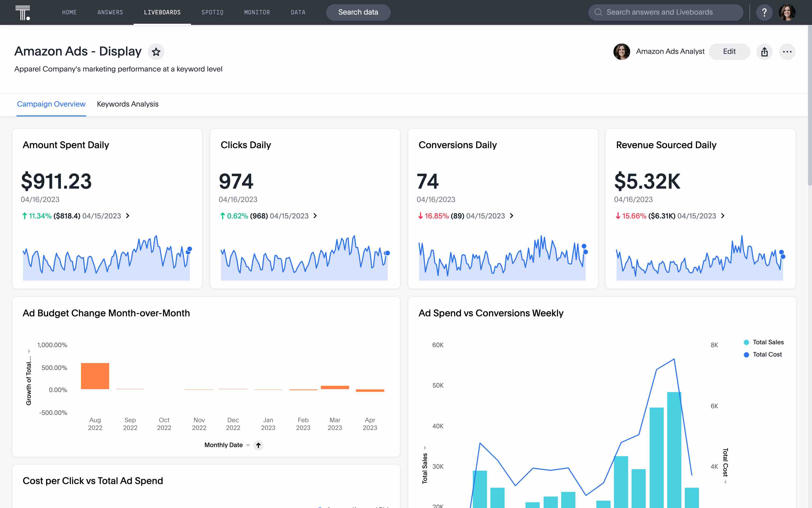Open the SpotIQ menu
812x508 pixels.
tap(212, 12)
